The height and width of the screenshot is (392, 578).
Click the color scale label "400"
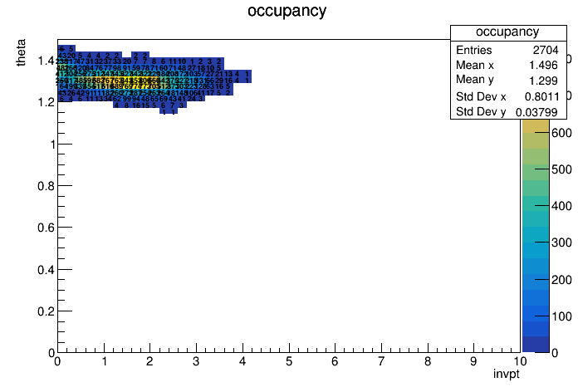point(561,206)
